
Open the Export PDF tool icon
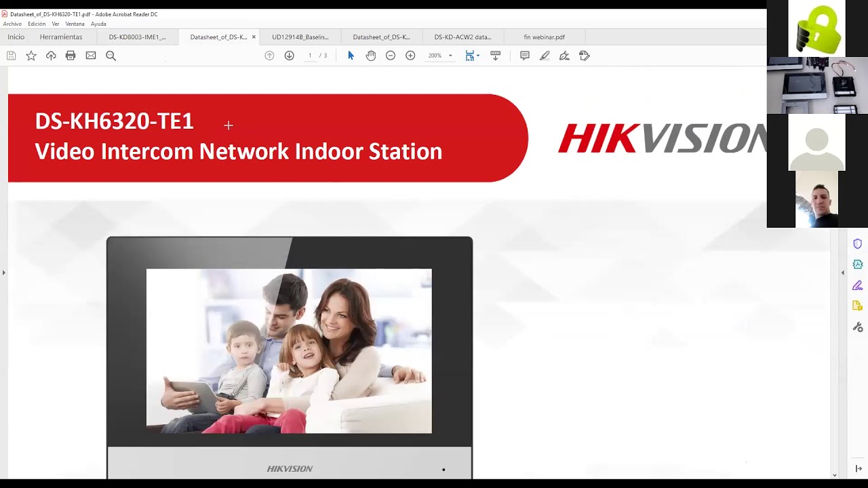857,264
